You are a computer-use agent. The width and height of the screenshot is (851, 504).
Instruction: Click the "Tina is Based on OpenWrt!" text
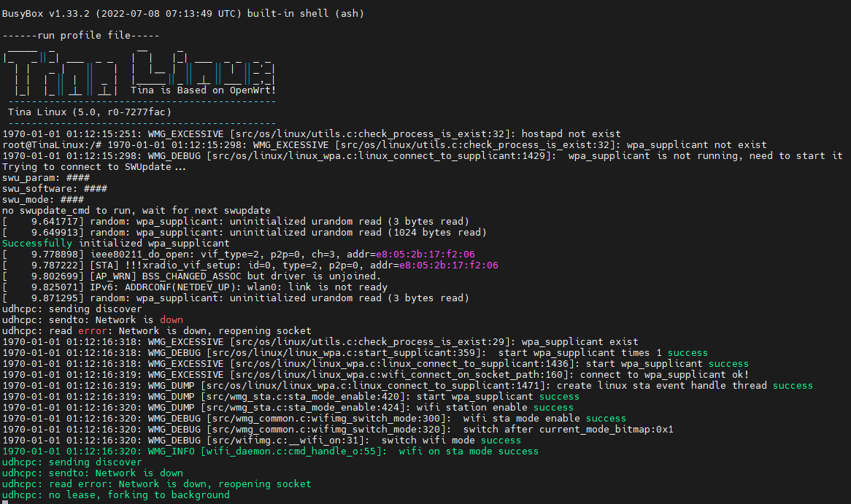tap(203, 90)
